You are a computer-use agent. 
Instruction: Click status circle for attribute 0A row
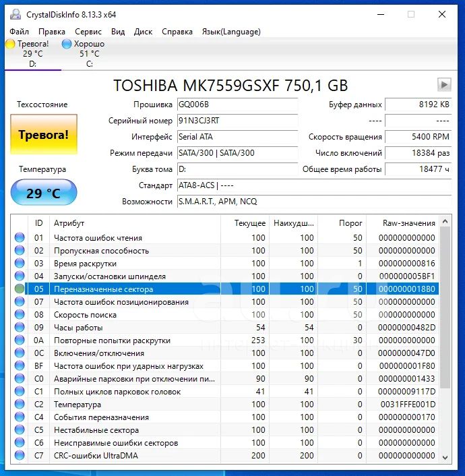pos(20,340)
